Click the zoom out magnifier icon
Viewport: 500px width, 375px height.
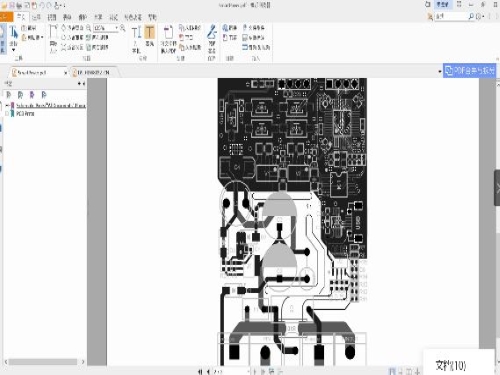tap(88, 28)
